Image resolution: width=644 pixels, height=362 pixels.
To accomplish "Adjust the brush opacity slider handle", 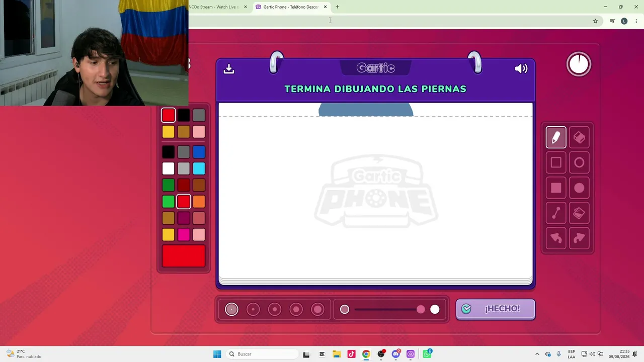I will [x=421, y=309].
